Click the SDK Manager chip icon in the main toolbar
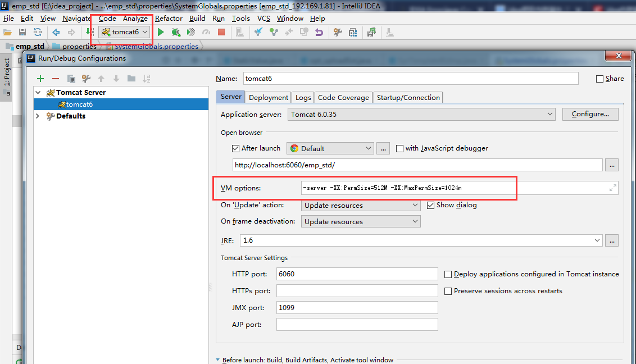The width and height of the screenshot is (636, 364). (x=371, y=33)
